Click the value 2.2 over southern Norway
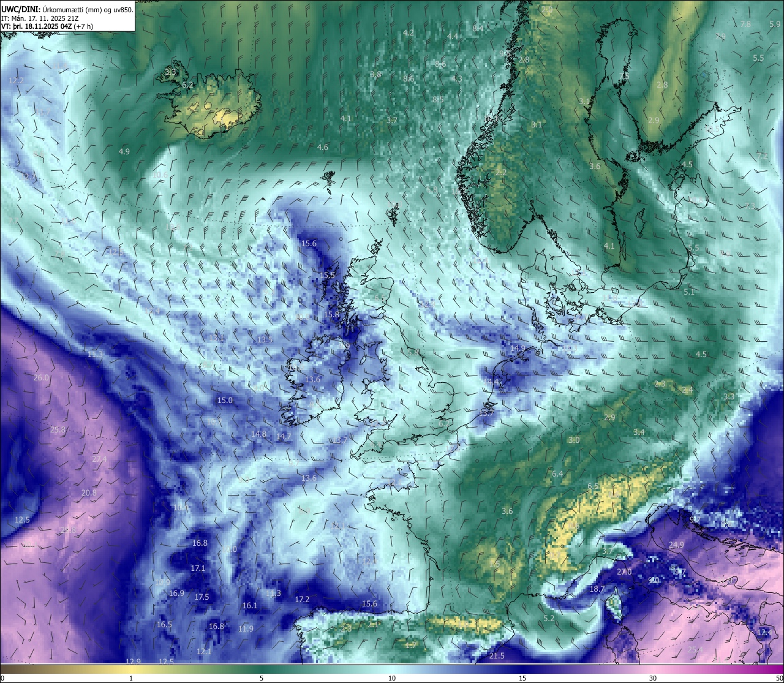The height and width of the screenshot is (683, 784). (501, 173)
